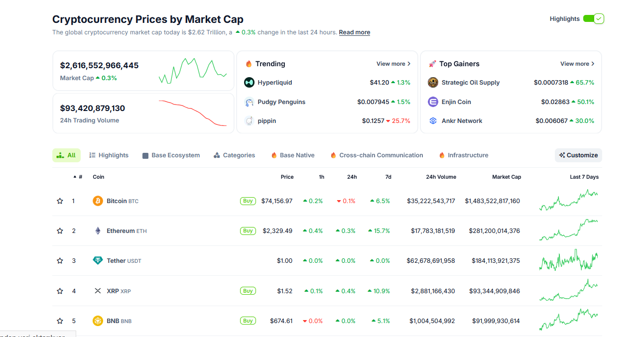Click the Tether coin icon
The image size is (644, 337).
point(98,260)
